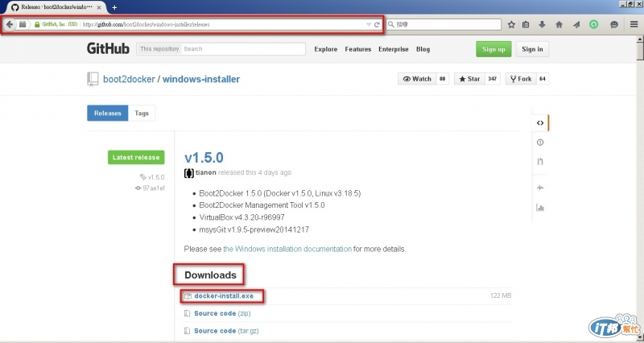Bookmark this page with the star icon
This screenshot has height=343, width=644.
tap(511, 25)
